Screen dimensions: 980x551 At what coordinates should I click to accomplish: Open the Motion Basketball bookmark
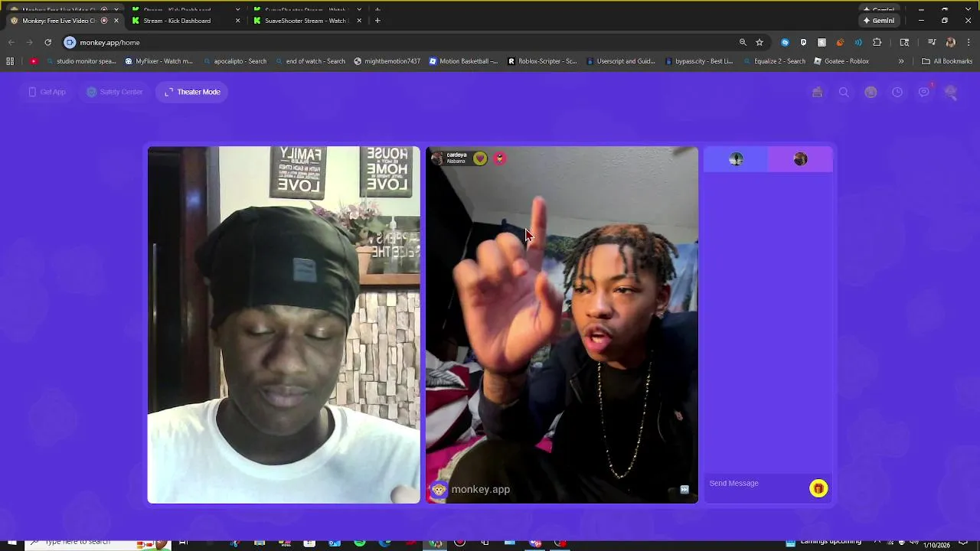(x=463, y=61)
